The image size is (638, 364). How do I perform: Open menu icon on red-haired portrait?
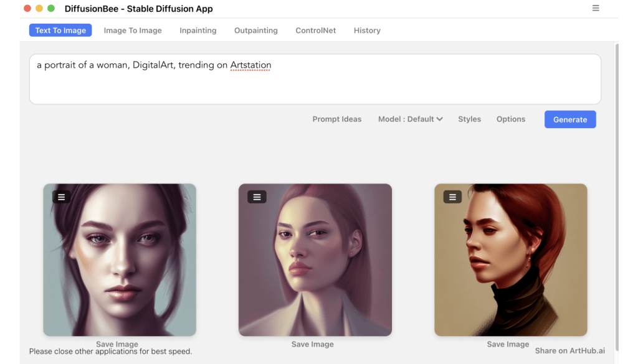coord(452,197)
